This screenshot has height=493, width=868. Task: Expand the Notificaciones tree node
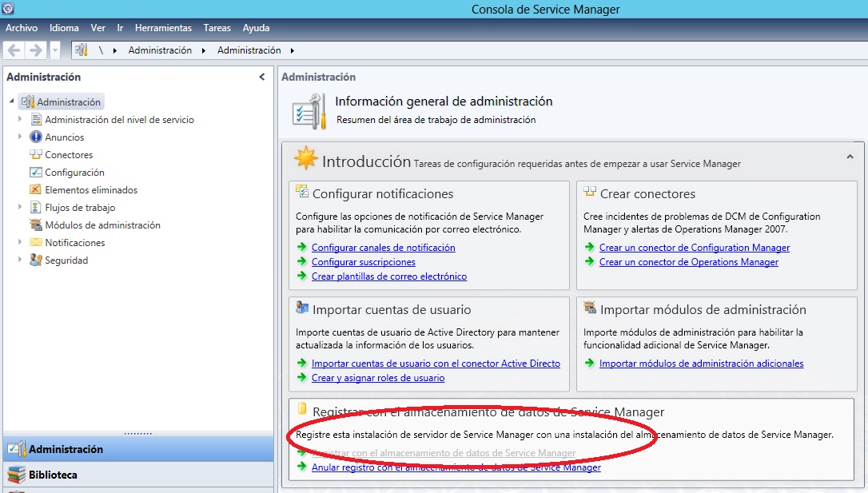(x=21, y=243)
